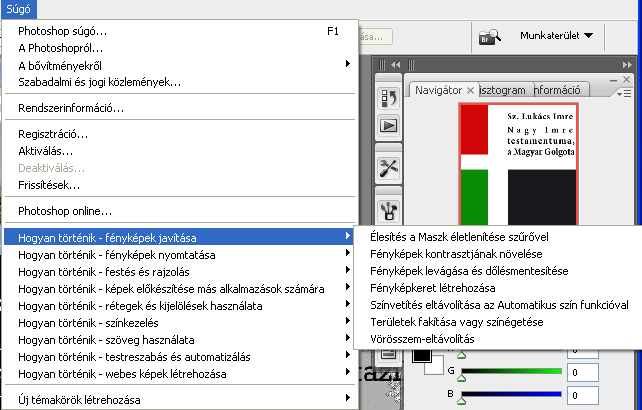Select Vörösszem-eltávolítás

498,339
